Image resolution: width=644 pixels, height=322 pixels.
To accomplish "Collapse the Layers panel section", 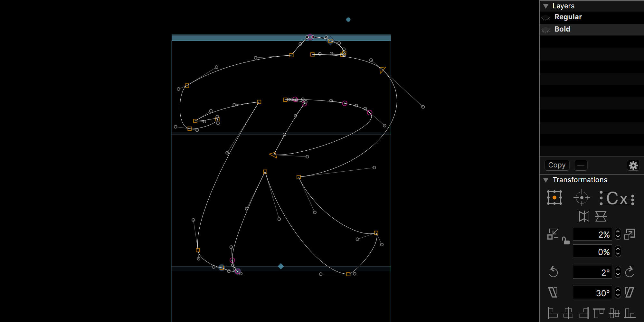I will pos(546,6).
